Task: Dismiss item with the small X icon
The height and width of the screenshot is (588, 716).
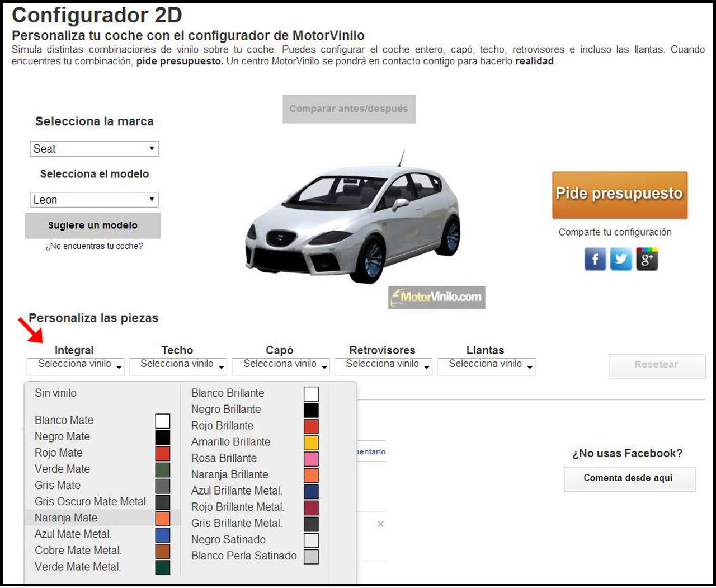Action: pyautogui.click(x=380, y=524)
